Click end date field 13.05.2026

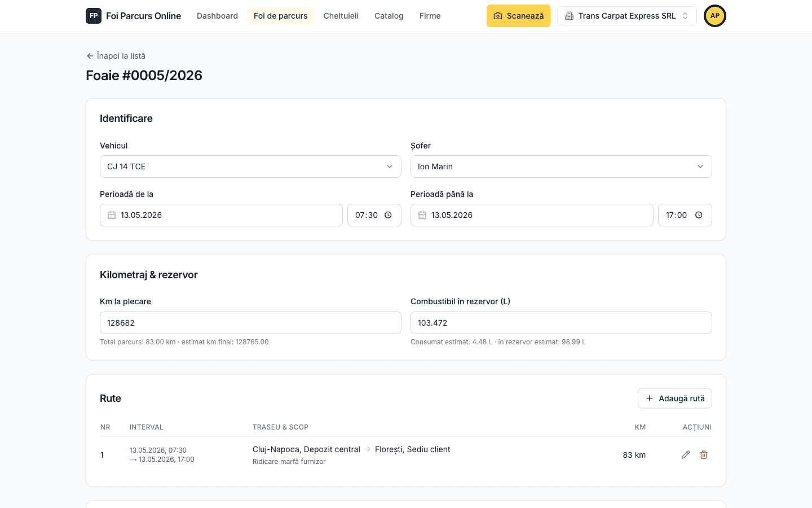[x=532, y=215]
